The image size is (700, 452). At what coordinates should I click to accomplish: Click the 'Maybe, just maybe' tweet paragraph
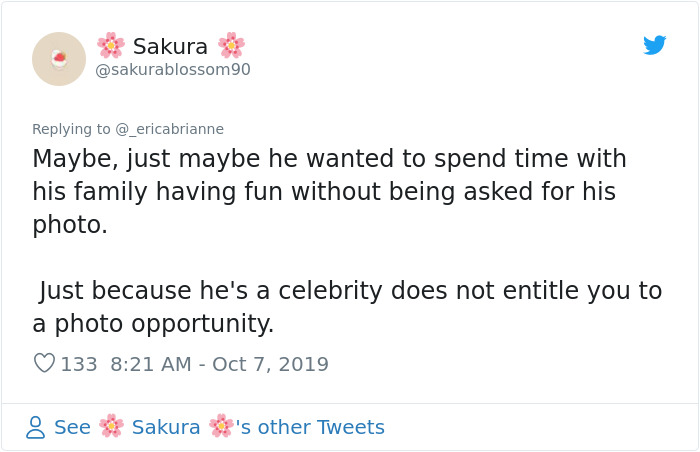click(x=329, y=191)
